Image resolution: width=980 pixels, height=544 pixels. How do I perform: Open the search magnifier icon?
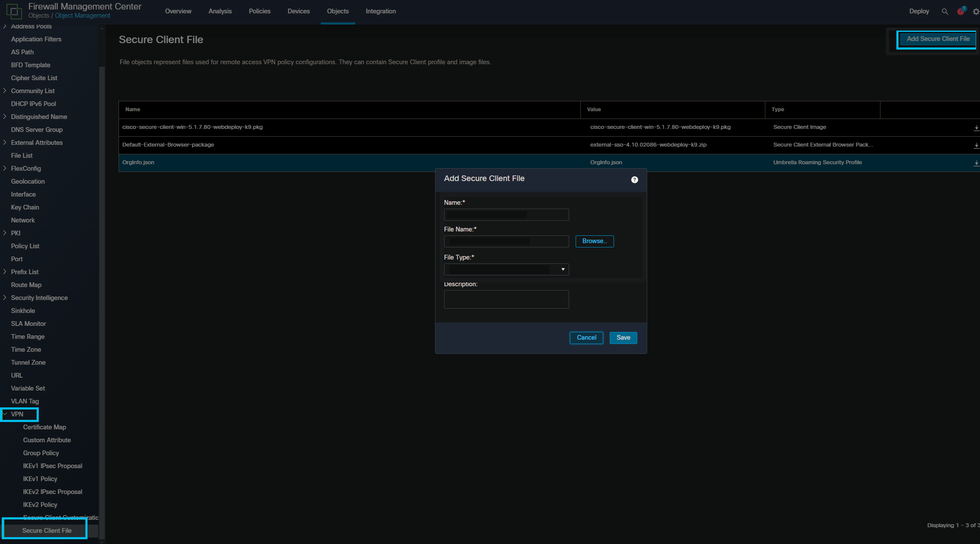945,12
